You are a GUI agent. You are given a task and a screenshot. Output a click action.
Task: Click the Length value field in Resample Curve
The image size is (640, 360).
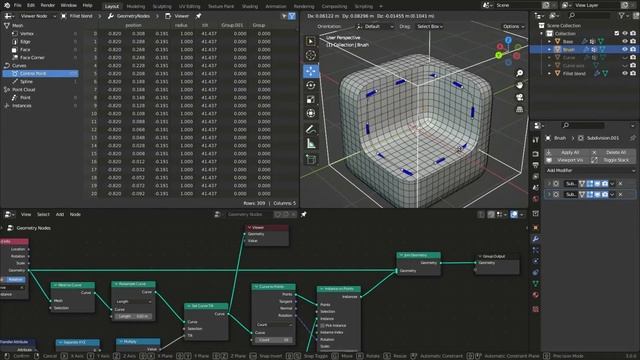coord(133,316)
